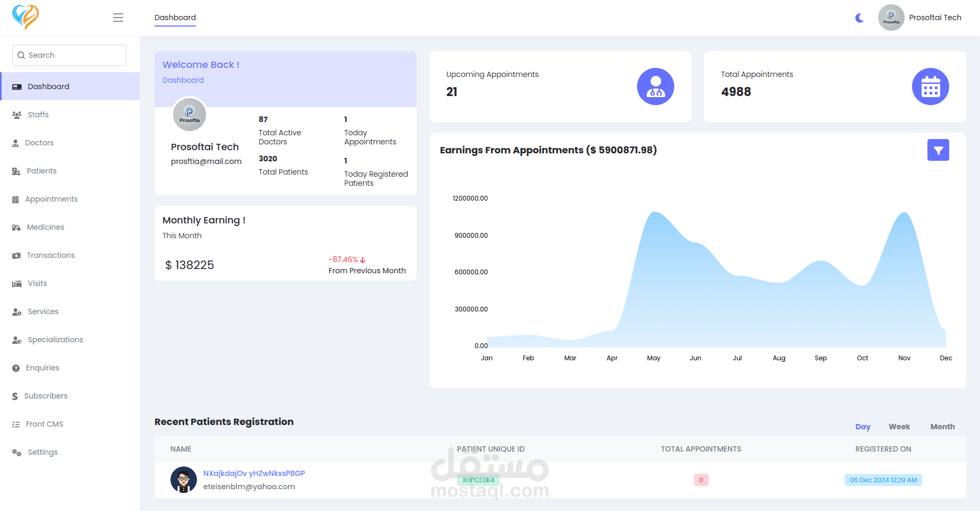Open the earnings chart filter button
This screenshot has height=511, width=980.
point(938,150)
